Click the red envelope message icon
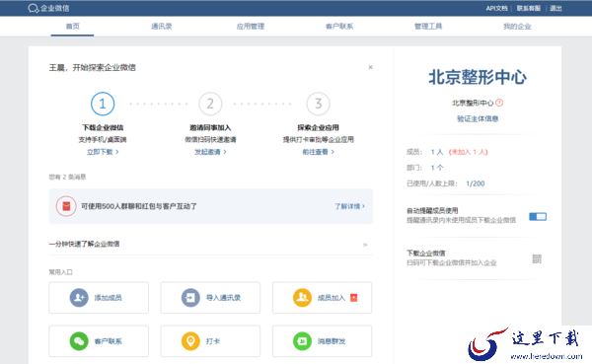The image size is (592, 364). pos(66,206)
